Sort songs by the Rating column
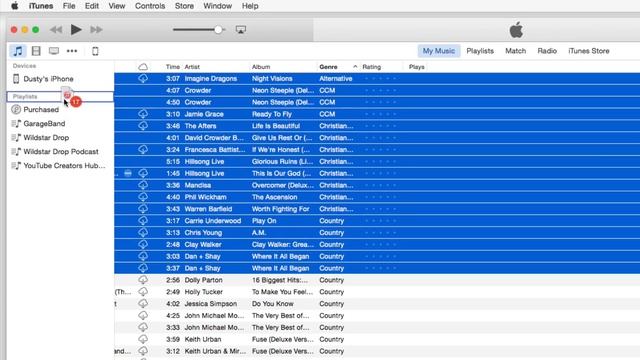Image resolution: width=640 pixels, height=360 pixels. pyautogui.click(x=371, y=67)
